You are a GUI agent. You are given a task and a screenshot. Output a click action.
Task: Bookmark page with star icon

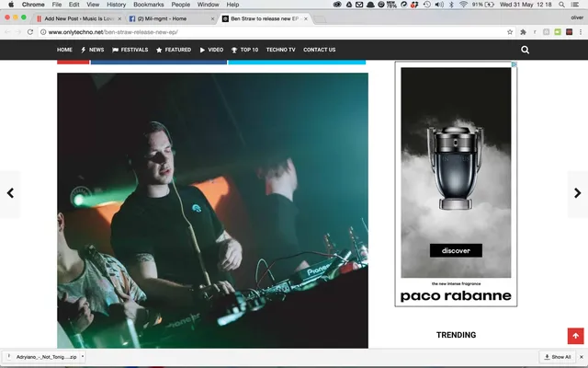pyautogui.click(x=510, y=32)
